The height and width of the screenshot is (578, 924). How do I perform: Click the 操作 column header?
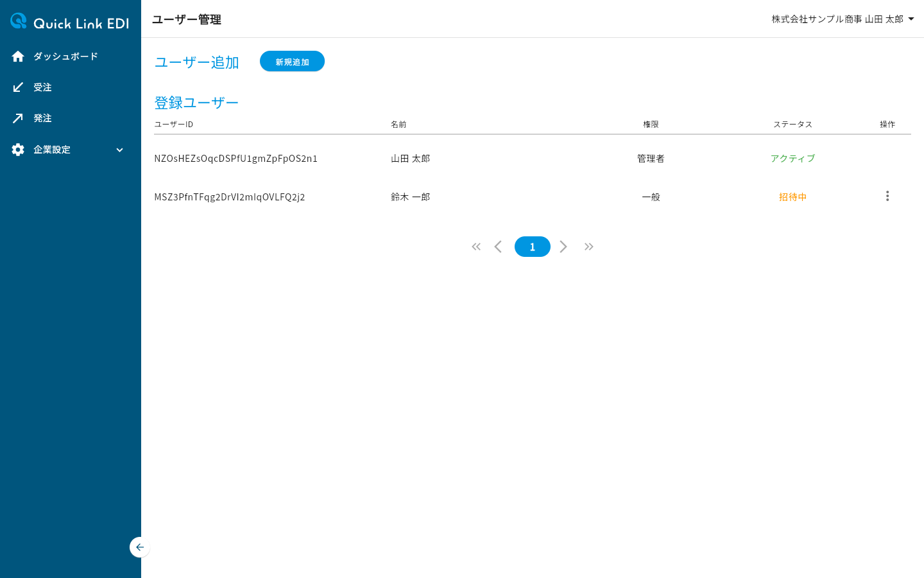(887, 124)
